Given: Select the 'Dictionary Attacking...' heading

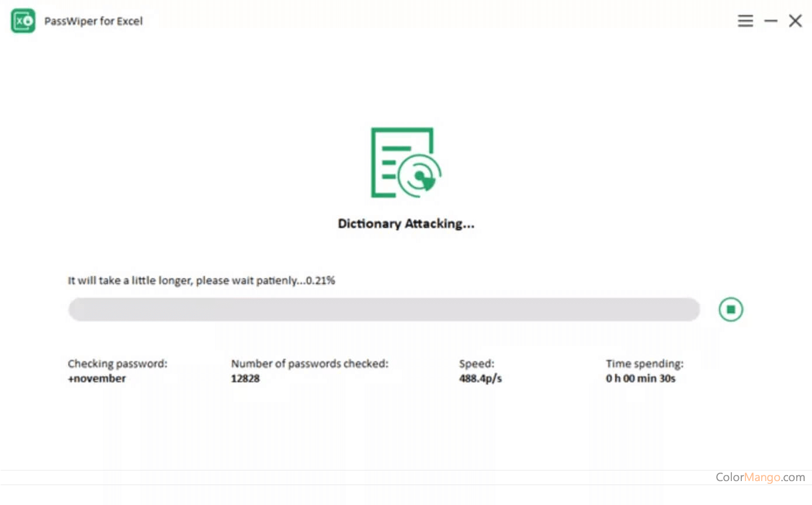Looking at the screenshot, I should coord(406,224).
